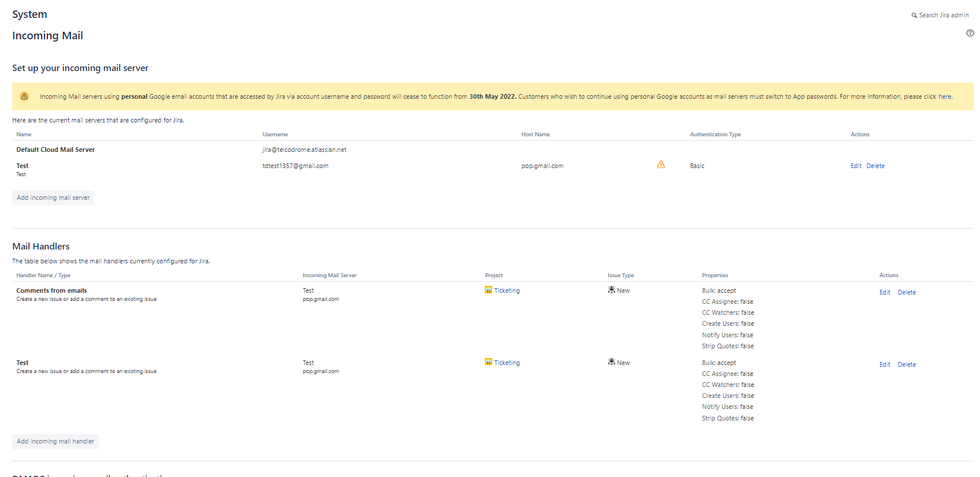This screenshot has width=980, height=477.
Task: Open Ticketing project link in Test handler row
Action: [x=507, y=363]
